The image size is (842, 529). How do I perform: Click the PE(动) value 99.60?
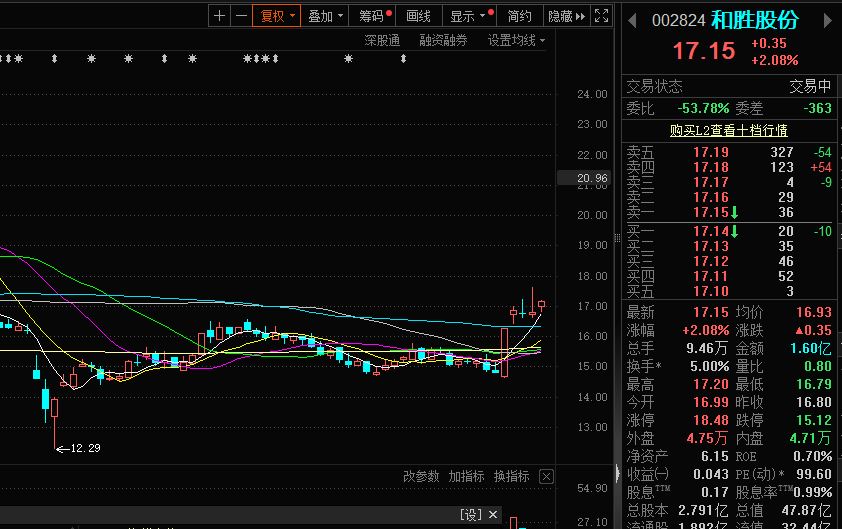click(x=814, y=474)
